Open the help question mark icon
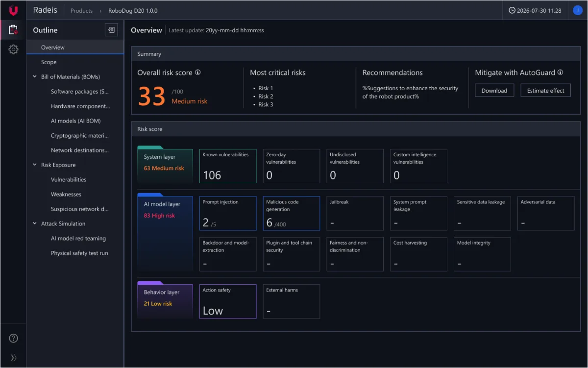Screen dimensions: 588x368 point(13,338)
